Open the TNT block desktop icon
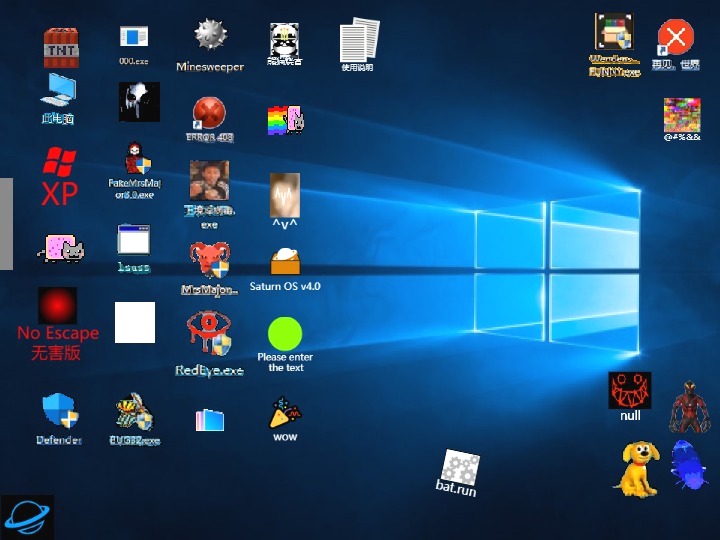720x540 pixels. 60,46
